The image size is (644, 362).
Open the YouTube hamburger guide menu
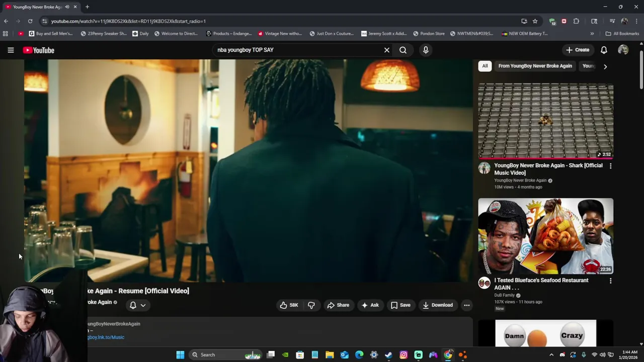pos(11,50)
